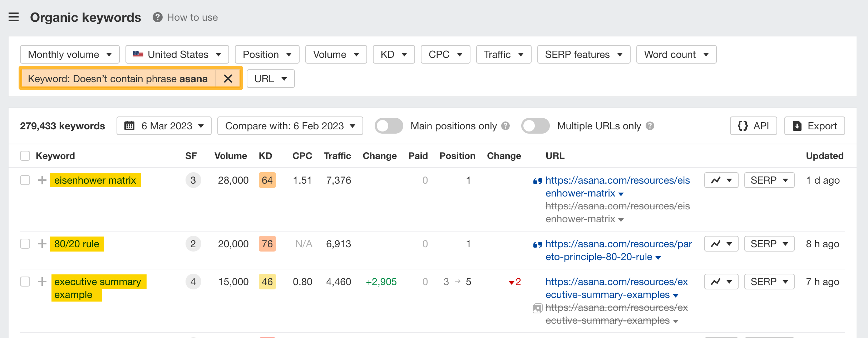The image size is (868, 338).
Task: Open the executive-summary-examples URL link
Action: click(x=616, y=288)
